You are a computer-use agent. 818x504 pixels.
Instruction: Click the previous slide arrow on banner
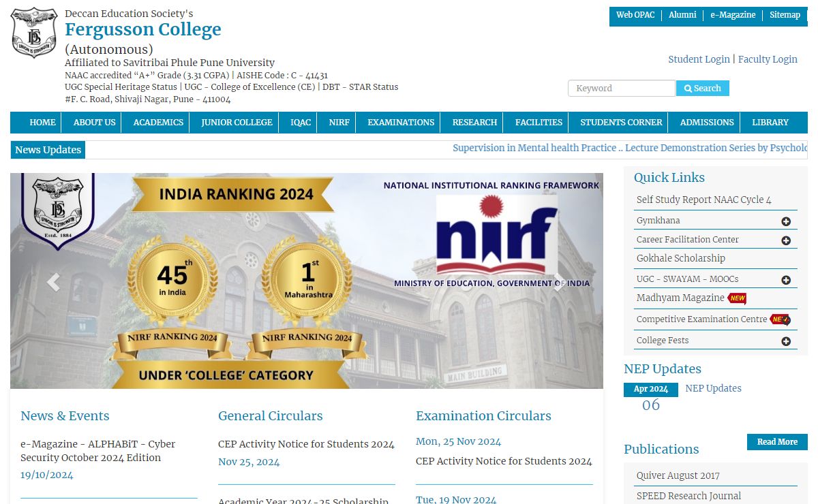pyautogui.click(x=53, y=281)
